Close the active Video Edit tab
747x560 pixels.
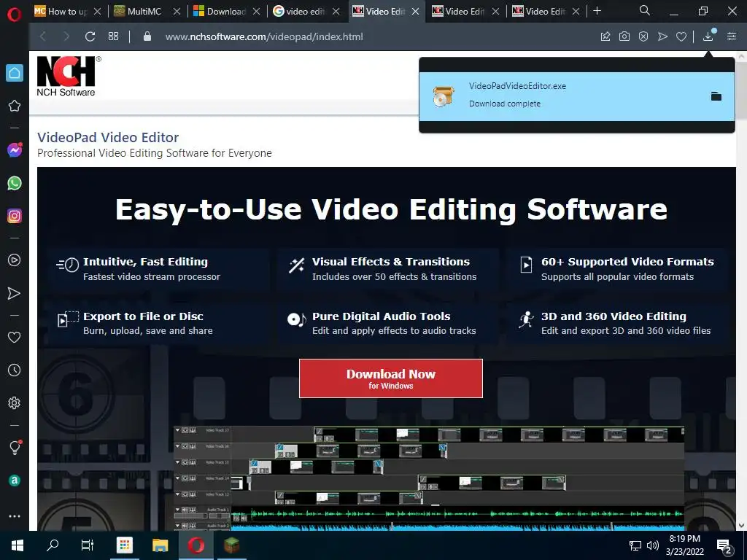click(415, 11)
